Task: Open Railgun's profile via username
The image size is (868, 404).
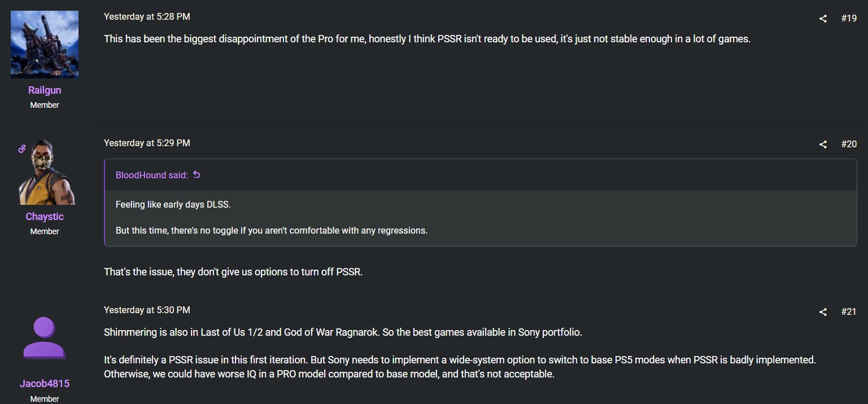Action: tap(45, 90)
